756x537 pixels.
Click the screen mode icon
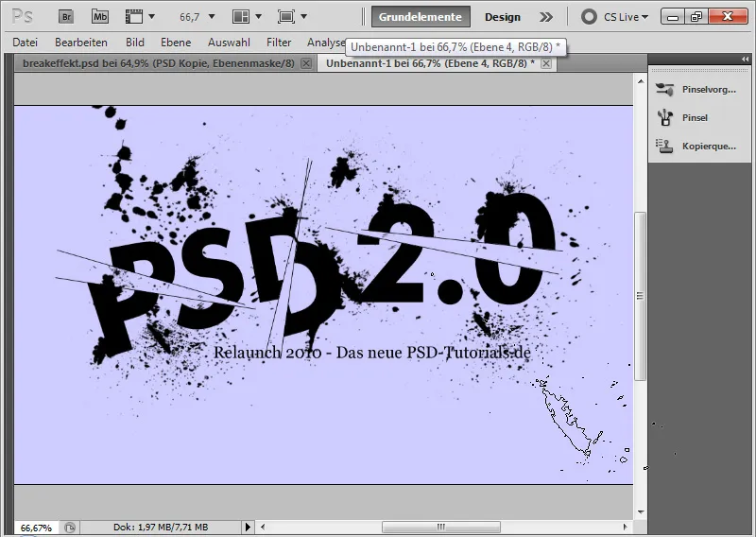pyautogui.click(x=286, y=17)
